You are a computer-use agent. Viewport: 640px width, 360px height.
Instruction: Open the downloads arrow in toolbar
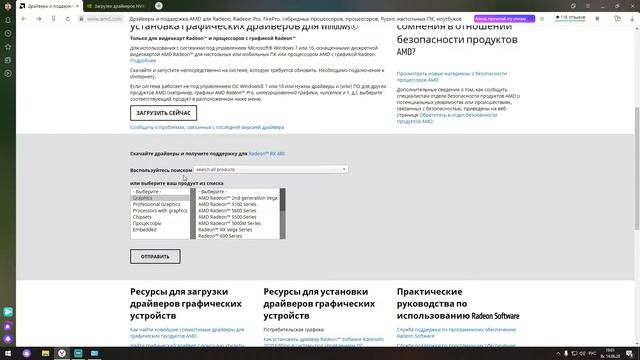pyautogui.click(x=632, y=19)
